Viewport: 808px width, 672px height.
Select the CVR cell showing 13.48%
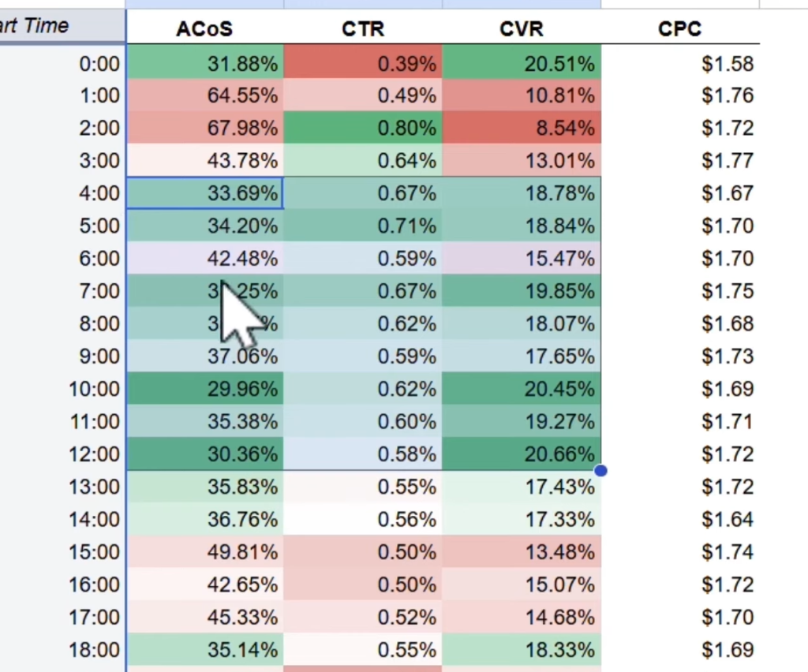[x=522, y=552]
